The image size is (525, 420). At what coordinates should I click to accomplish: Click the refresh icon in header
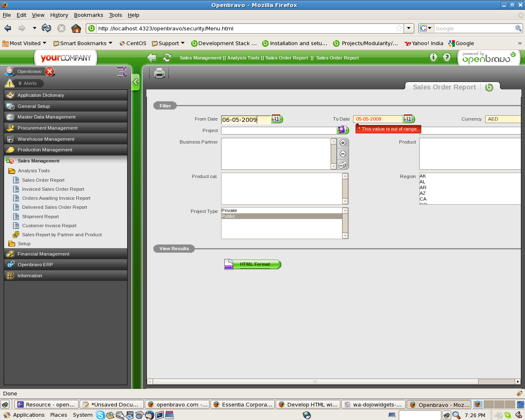pos(167,58)
